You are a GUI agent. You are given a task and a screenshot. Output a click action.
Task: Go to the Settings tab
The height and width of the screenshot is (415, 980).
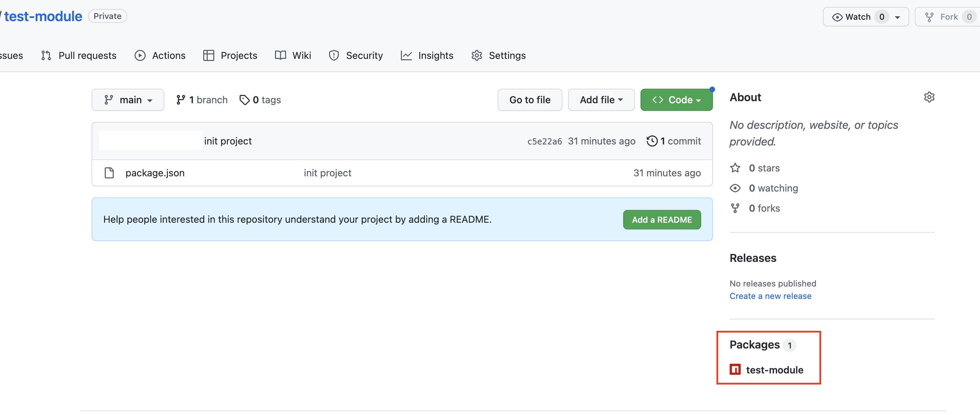pos(498,55)
